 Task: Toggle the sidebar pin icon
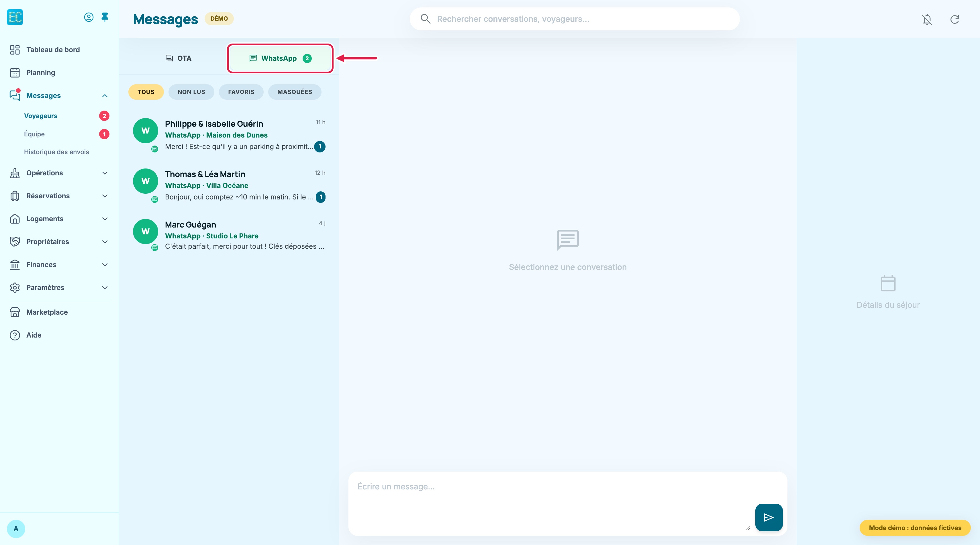[105, 17]
